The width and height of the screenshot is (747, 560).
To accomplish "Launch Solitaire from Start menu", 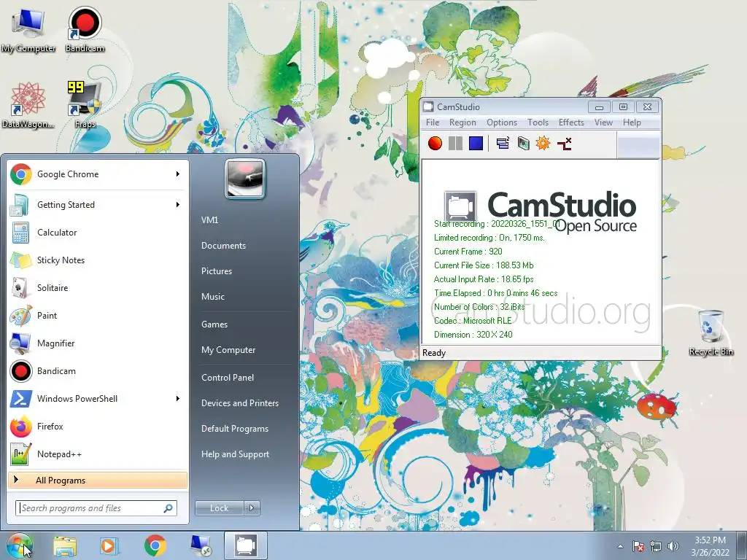I will click(x=98, y=287).
